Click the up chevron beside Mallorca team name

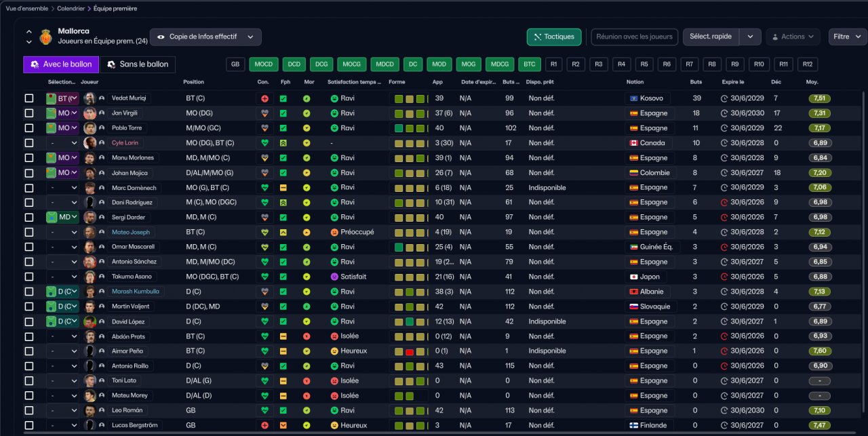pos(28,32)
